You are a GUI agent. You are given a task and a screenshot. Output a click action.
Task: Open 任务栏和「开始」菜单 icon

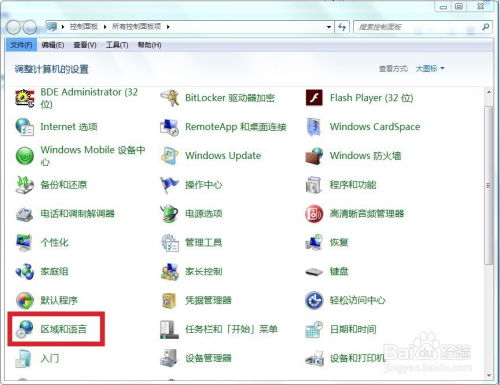169,329
